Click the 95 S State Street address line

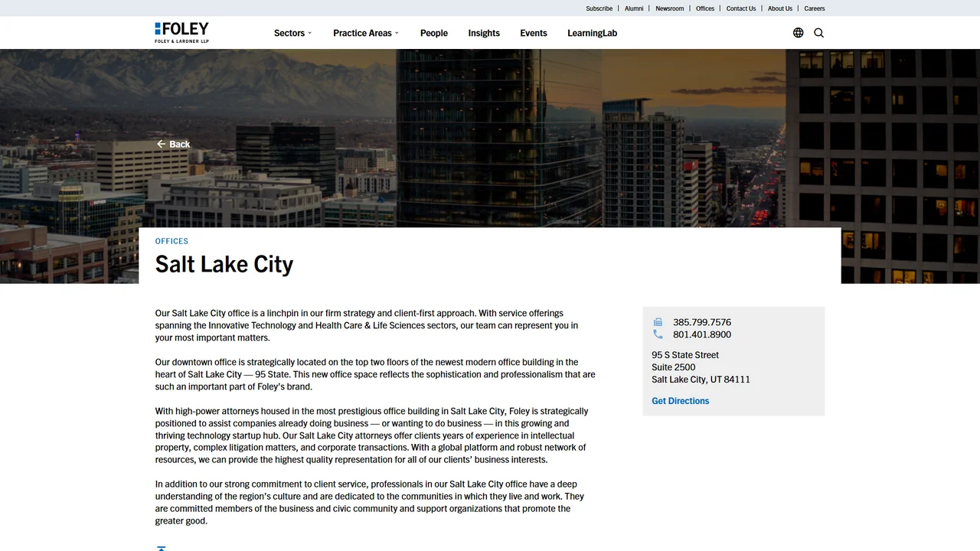pyautogui.click(x=685, y=355)
